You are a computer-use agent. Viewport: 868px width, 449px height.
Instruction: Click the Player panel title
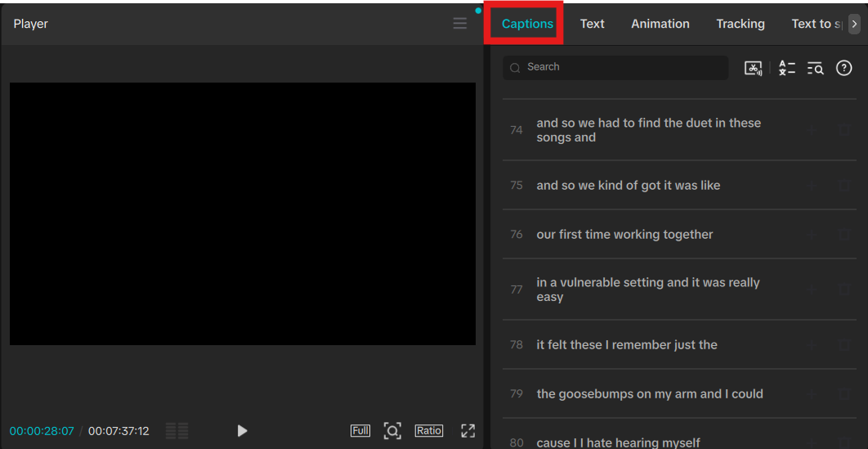31,24
